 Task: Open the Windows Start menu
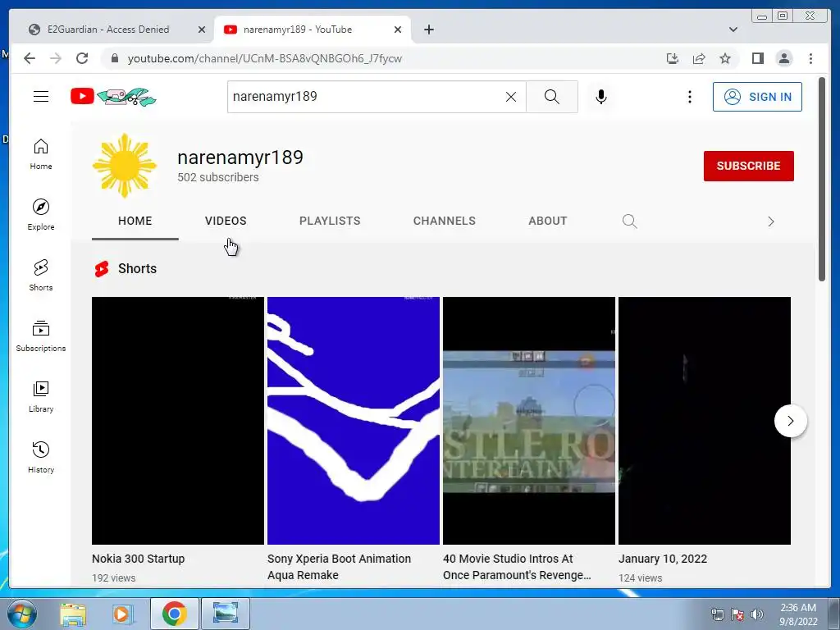point(21,614)
